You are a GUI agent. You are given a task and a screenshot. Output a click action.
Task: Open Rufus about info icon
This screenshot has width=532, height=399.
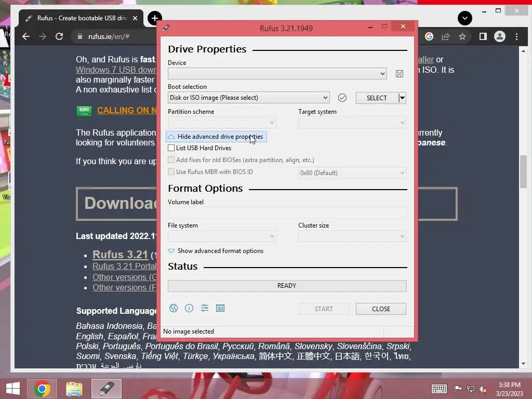pyautogui.click(x=189, y=308)
